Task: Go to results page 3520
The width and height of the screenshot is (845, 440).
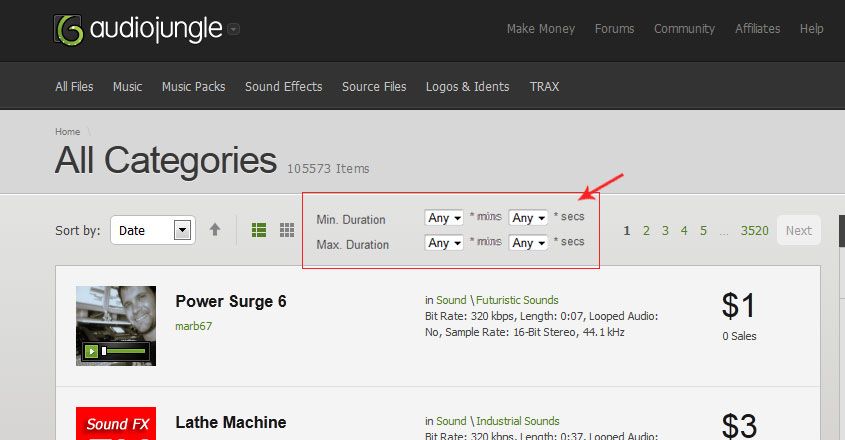Action: 754,231
